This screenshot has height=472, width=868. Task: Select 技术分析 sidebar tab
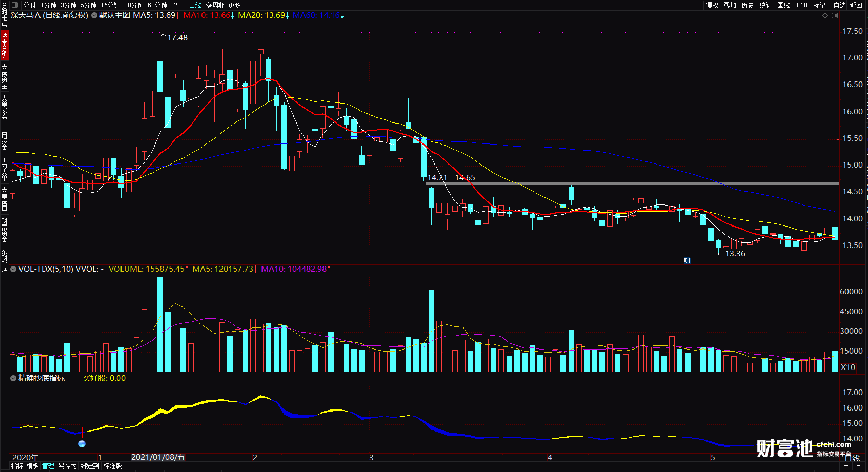pyautogui.click(x=4, y=45)
